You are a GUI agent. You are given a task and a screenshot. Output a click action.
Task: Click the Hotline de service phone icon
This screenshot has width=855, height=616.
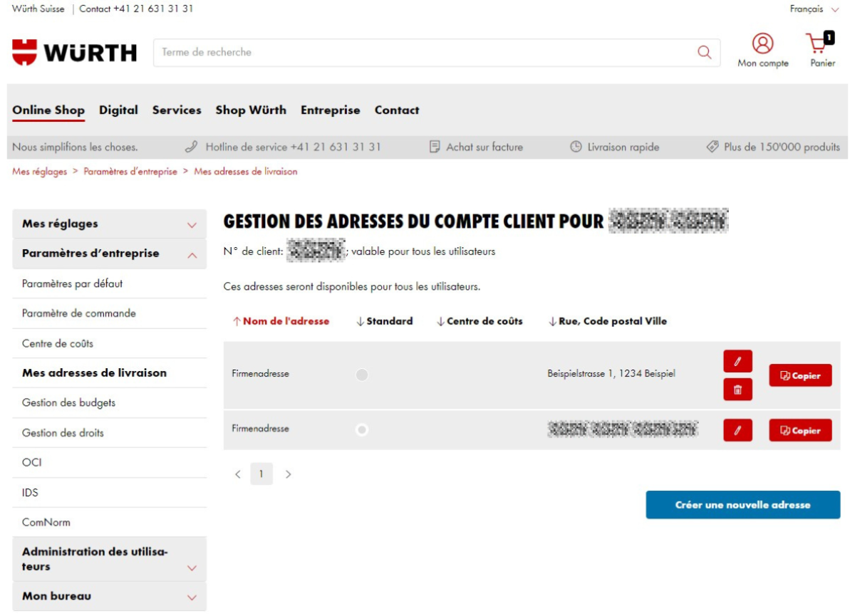point(191,147)
